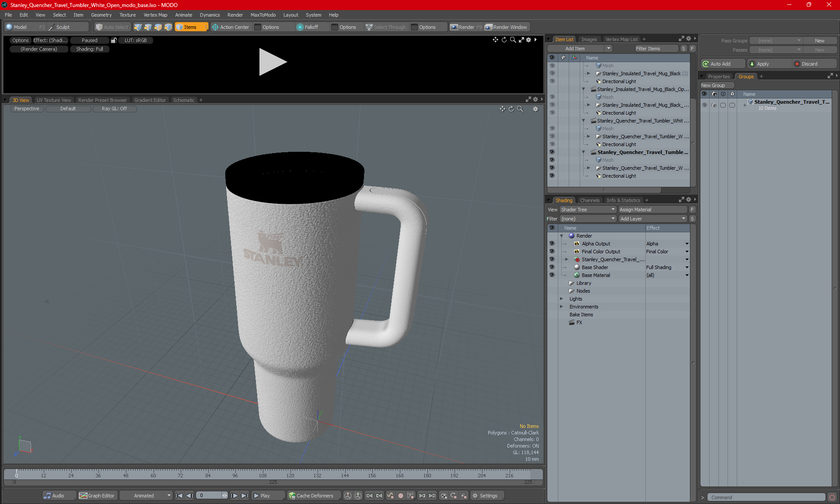Switch to UV Texture View tab
The image size is (840, 504).
click(x=54, y=100)
